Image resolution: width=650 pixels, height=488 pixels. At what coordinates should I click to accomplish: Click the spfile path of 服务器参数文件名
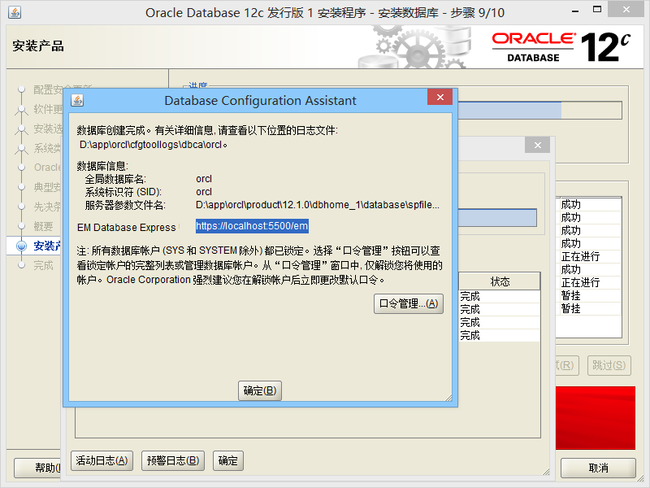coord(318,205)
